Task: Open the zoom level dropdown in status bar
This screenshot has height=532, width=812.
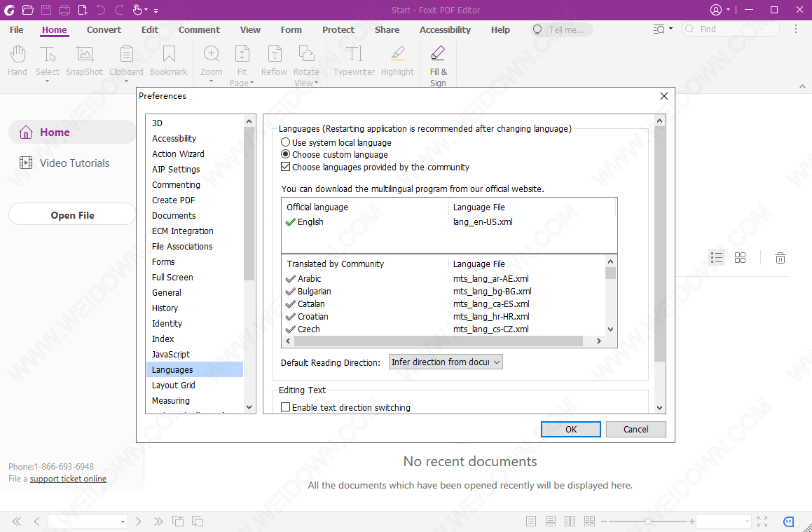Action: click(x=747, y=521)
